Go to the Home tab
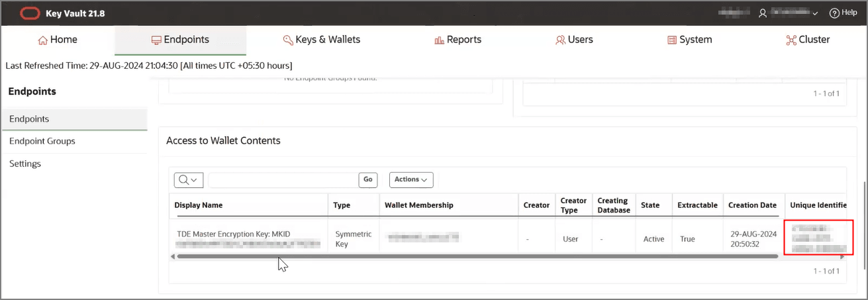Viewport: 868px width, 300px height. click(58, 40)
